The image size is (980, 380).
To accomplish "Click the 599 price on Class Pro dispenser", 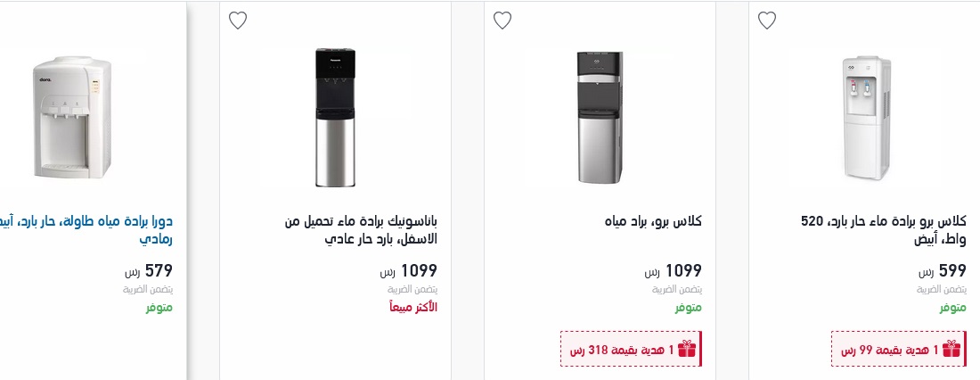I will point(952,270).
